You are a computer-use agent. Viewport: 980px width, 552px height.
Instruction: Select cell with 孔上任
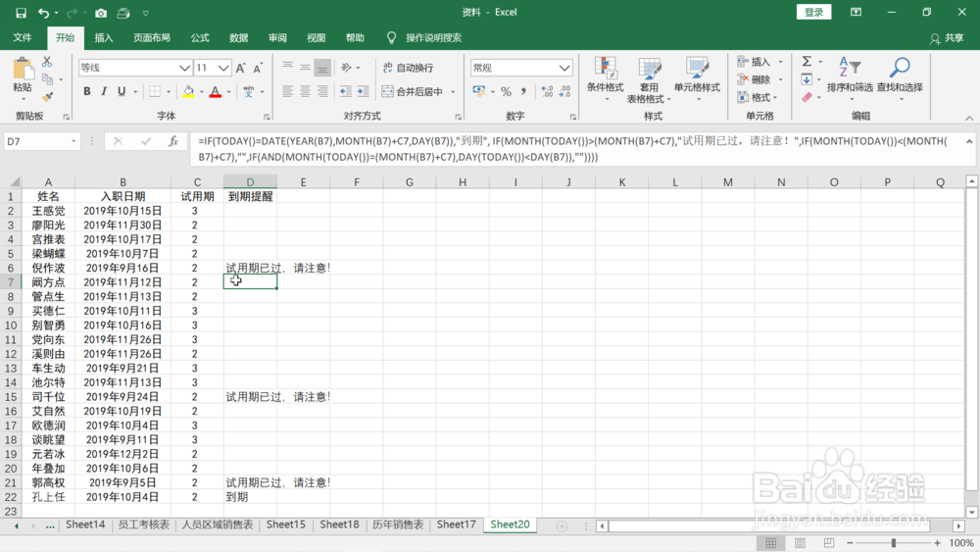(x=48, y=497)
